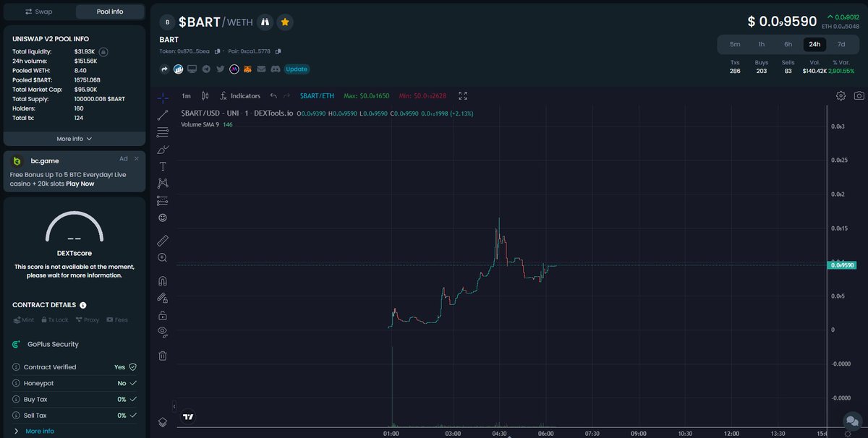Image resolution: width=868 pixels, height=438 pixels.
Task: Open the Discord link icon
Action: pyautogui.click(x=276, y=69)
